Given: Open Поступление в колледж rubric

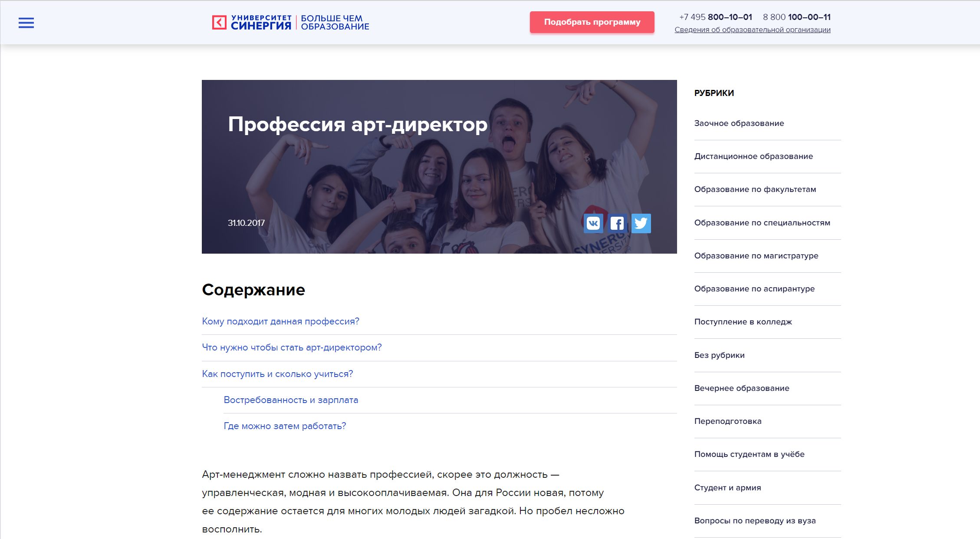Looking at the screenshot, I should coord(743,322).
